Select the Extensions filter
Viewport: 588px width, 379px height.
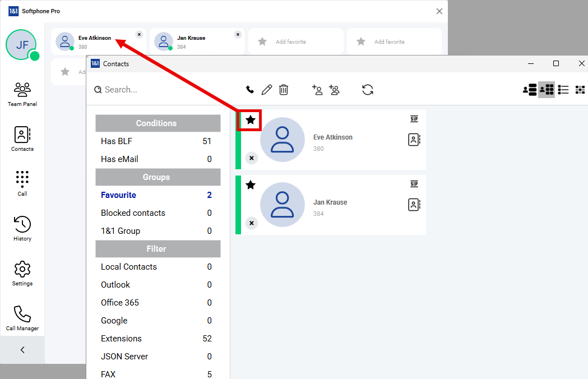tap(121, 339)
